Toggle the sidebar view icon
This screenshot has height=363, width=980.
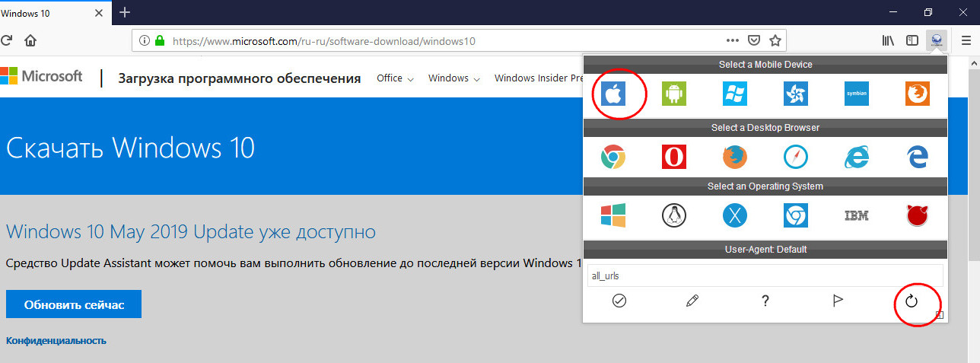click(x=912, y=40)
